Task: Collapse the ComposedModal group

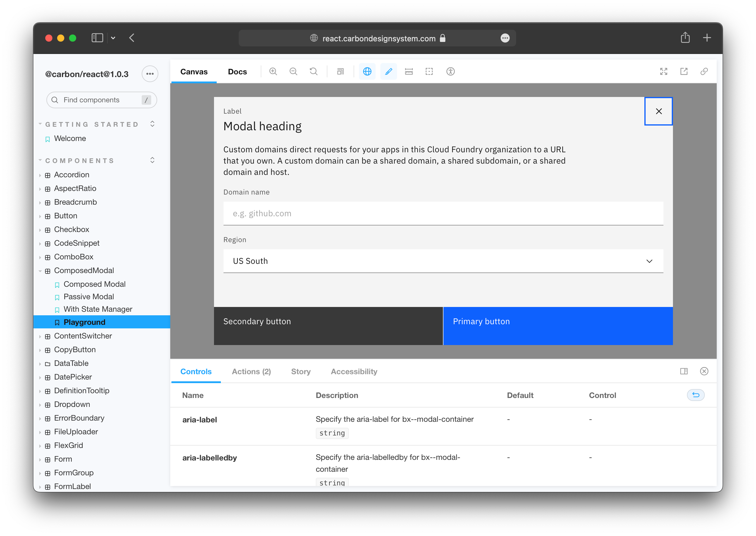Action: [x=84, y=270]
